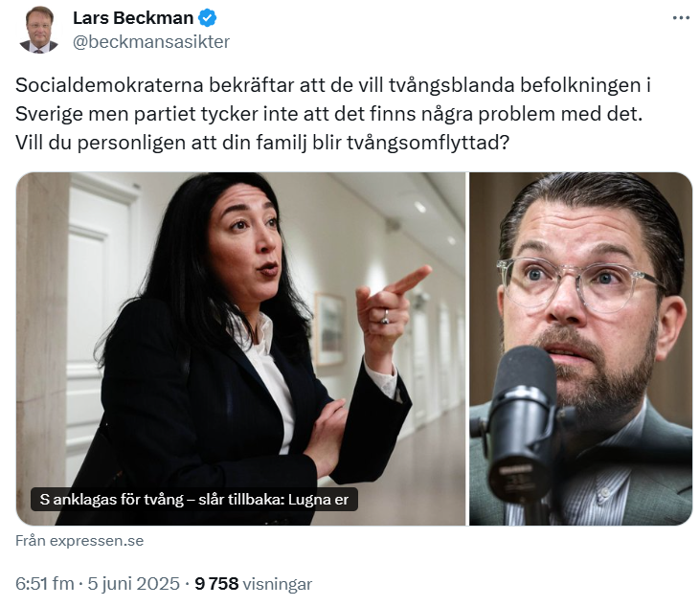Click the blue verified badge
The image size is (700, 606).
click(207, 18)
